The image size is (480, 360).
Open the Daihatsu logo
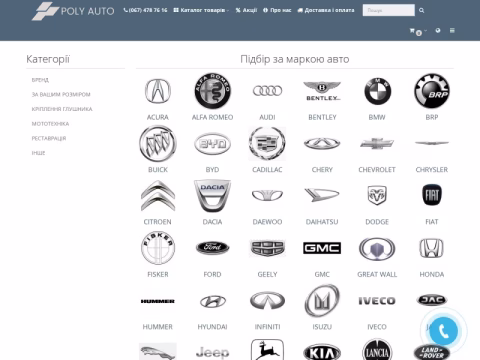(322, 195)
